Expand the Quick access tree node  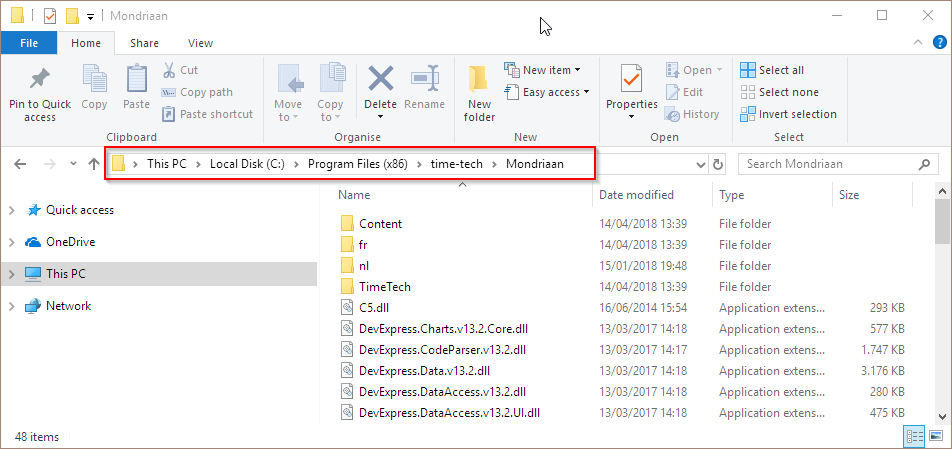pyautogui.click(x=12, y=210)
